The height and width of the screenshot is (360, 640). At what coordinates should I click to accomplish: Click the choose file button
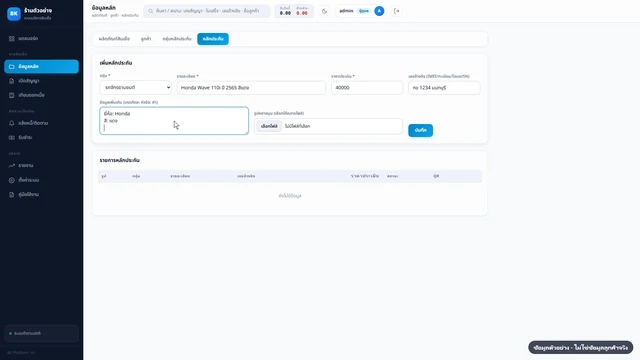click(x=269, y=126)
